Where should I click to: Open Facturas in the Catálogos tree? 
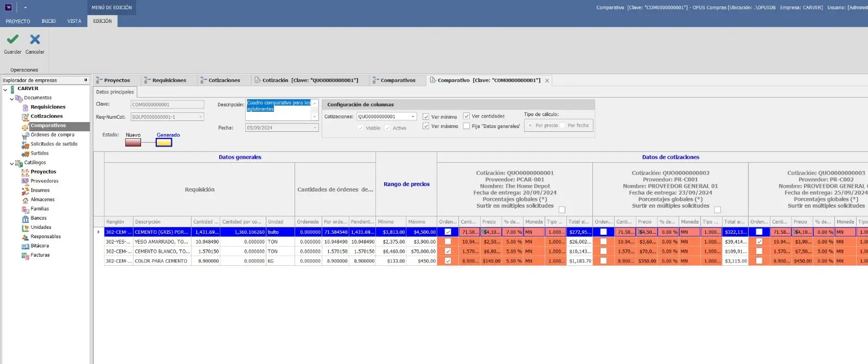tap(40, 255)
